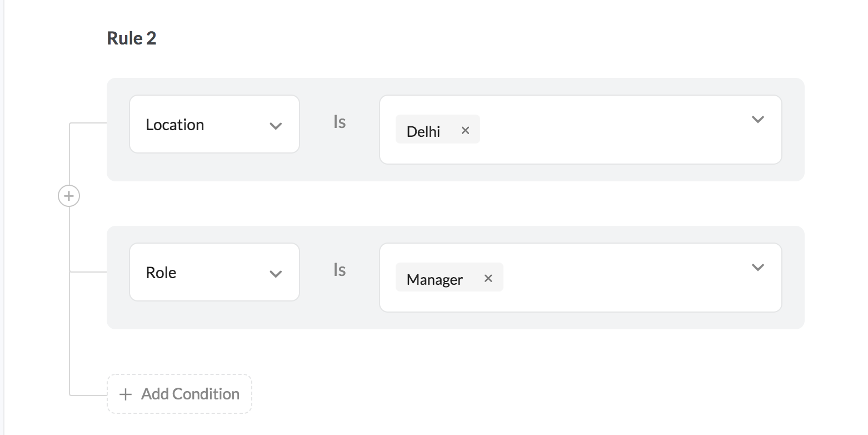Expand the Location field chevron arrow
The width and height of the screenshot is (868, 435).
tap(276, 126)
